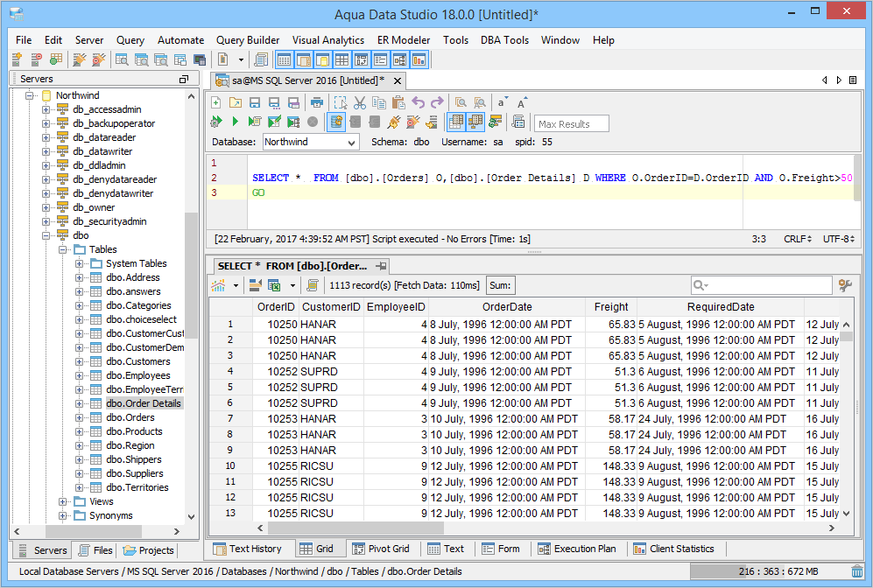873x588 pixels.
Task: Pin the SELECT results tab
Action: pyautogui.click(x=381, y=266)
